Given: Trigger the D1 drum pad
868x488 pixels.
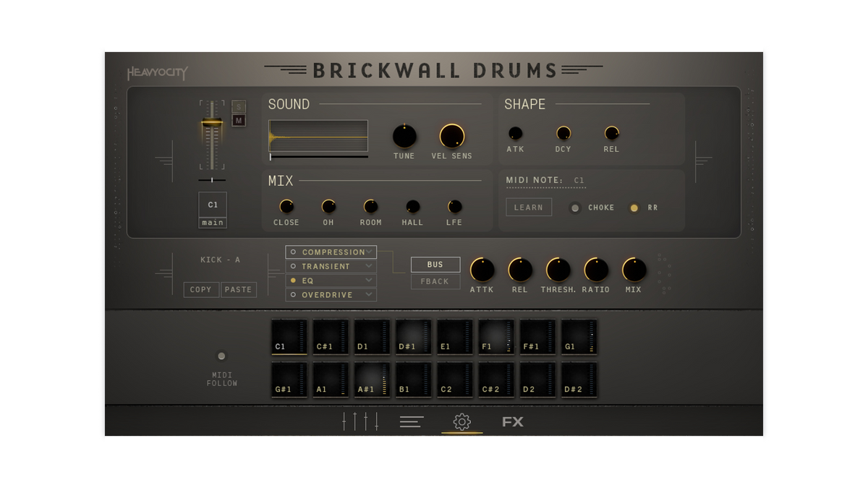Looking at the screenshot, I should [x=372, y=337].
